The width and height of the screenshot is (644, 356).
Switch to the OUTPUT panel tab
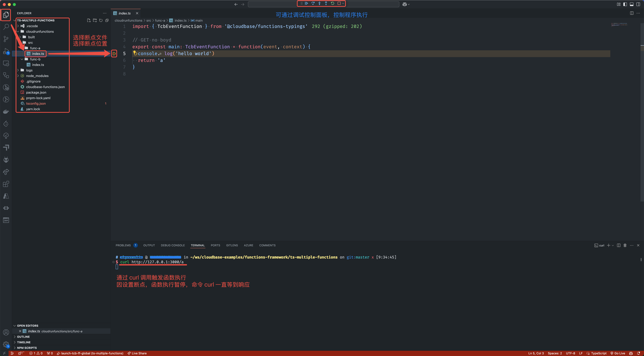[149, 245]
